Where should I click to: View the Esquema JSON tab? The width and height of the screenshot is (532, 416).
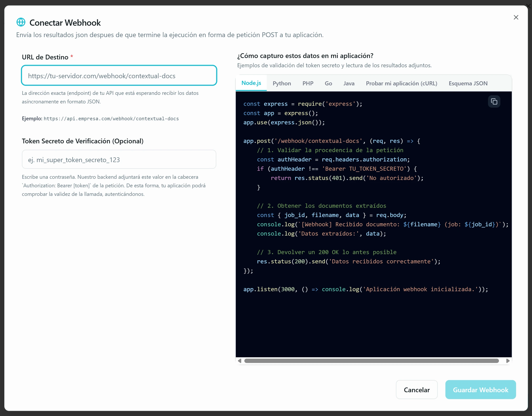(468, 83)
